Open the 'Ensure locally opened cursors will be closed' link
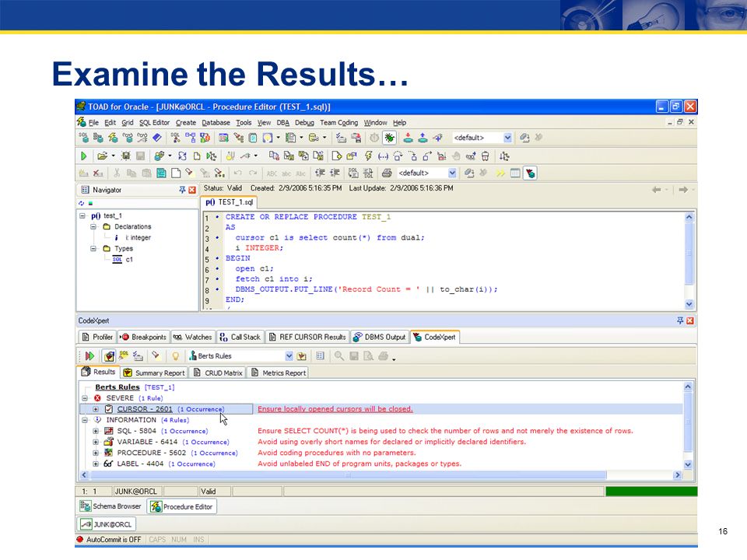This screenshot has width=747, height=560. (335, 409)
